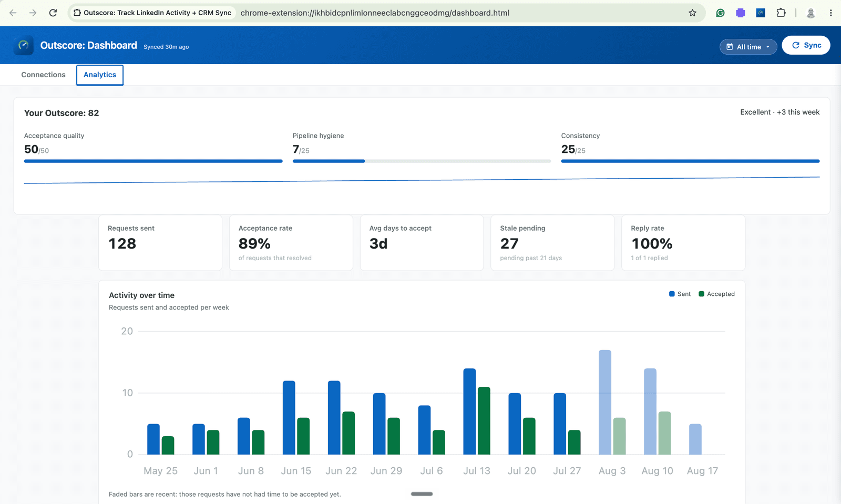Viewport: 841px width, 504px height.
Task: Click the May 25 blue sent bar
Action: (153, 439)
